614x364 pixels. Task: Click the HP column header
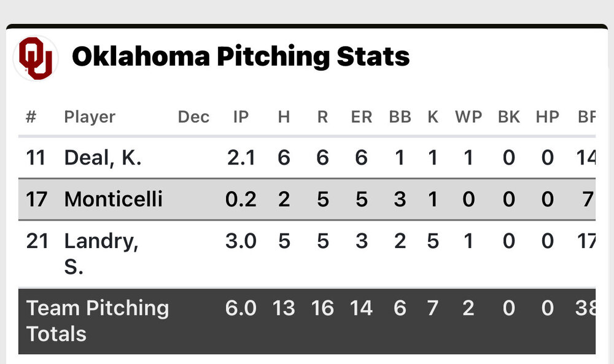[547, 117]
